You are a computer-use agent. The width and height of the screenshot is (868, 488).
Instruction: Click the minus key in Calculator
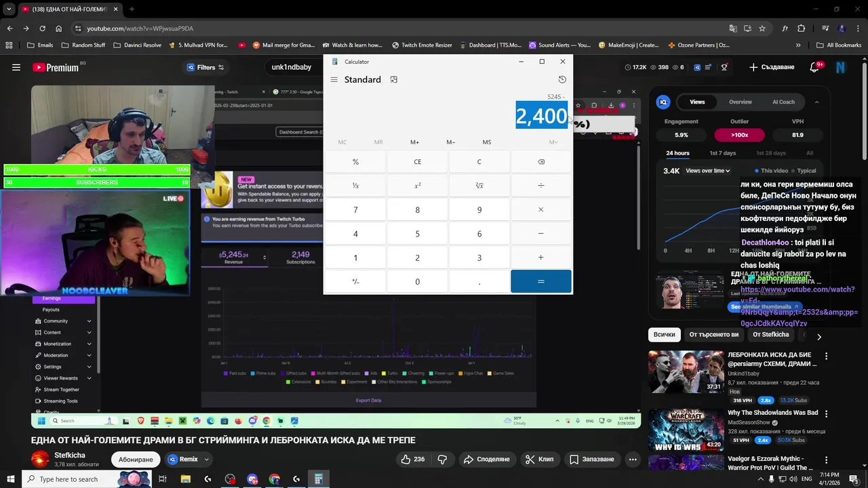click(540, 234)
